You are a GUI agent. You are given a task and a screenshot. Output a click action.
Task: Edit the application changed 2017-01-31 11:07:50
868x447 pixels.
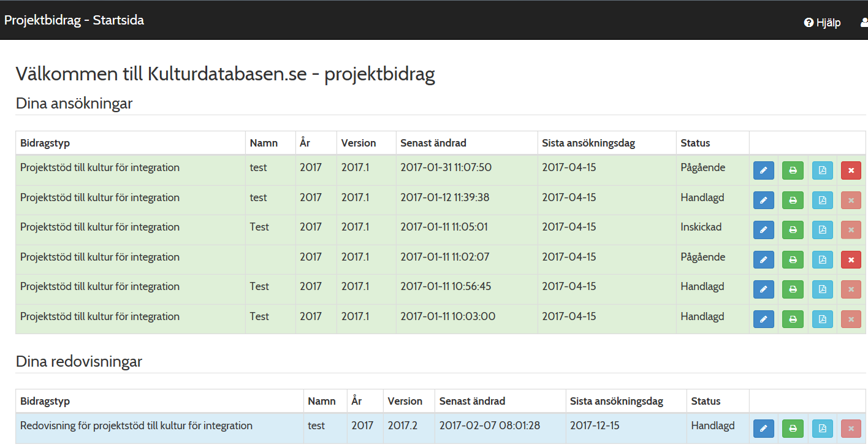pyautogui.click(x=763, y=170)
